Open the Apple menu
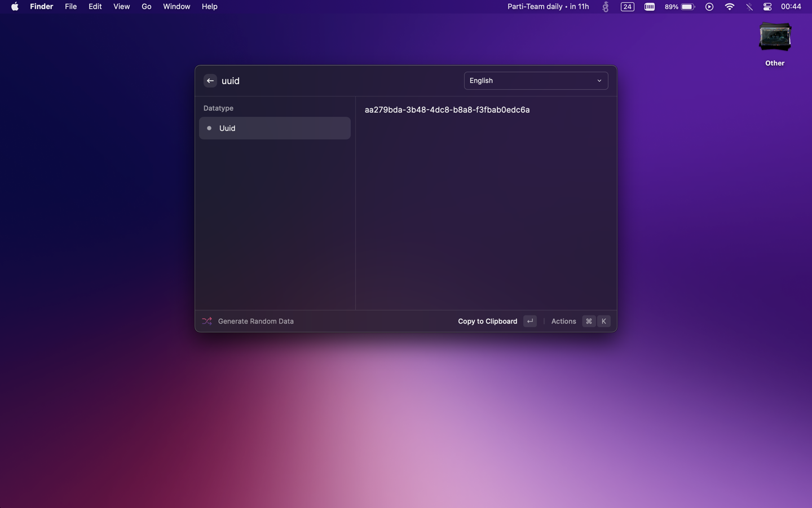The width and height of the screenshot is (812, 508). [x=15, y=7]
